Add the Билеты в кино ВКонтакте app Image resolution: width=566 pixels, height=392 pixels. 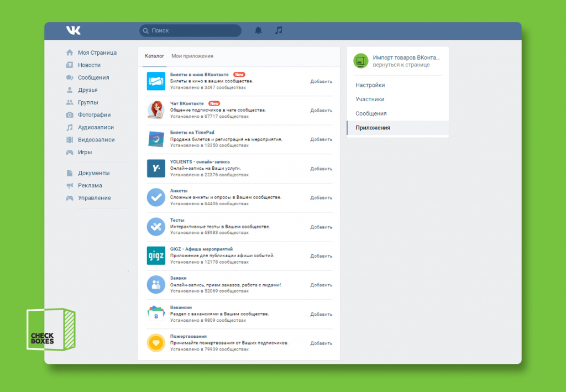[x=321, y=82]
